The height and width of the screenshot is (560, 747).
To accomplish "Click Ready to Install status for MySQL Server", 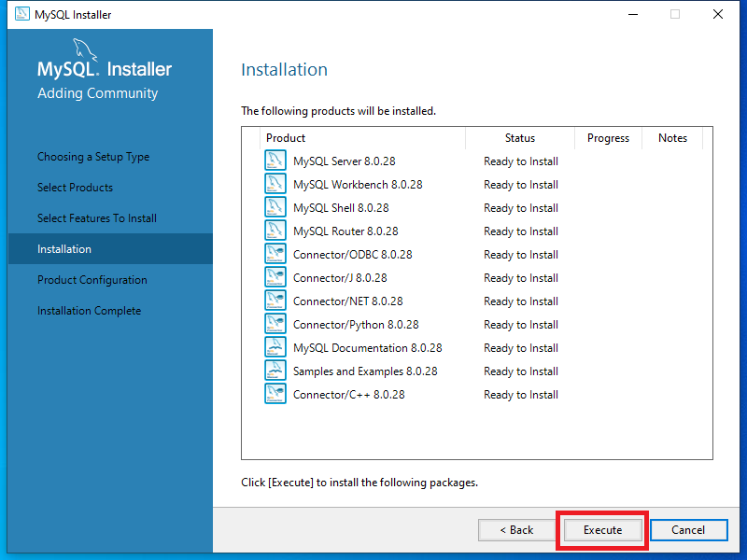I will pos(521,161).
